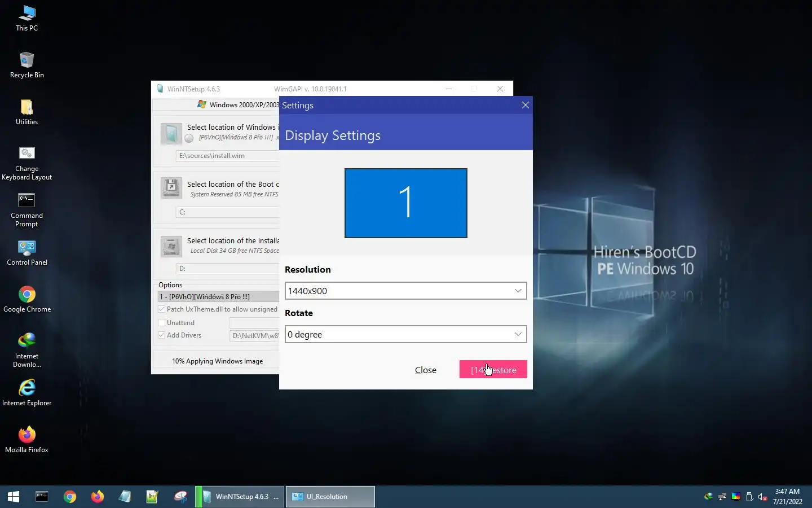
Task: Open Google Chrome desktop shortcut
Action: tap(27, 299)
